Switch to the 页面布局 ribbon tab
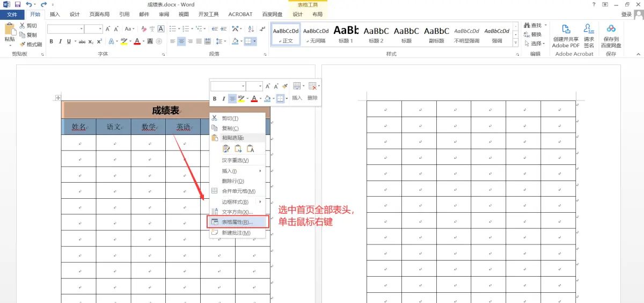 [x=99, y=15]
